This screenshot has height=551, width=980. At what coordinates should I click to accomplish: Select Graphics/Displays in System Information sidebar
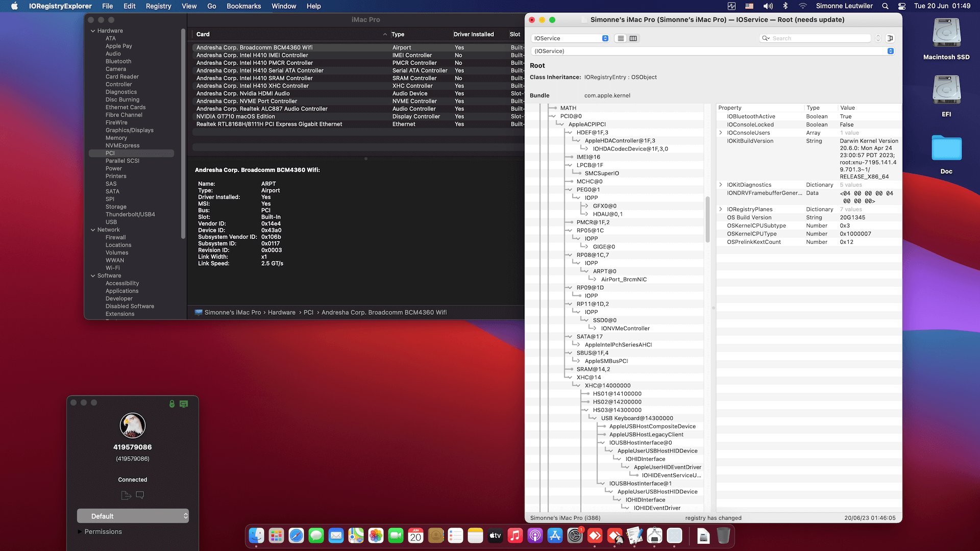(130, 130)
